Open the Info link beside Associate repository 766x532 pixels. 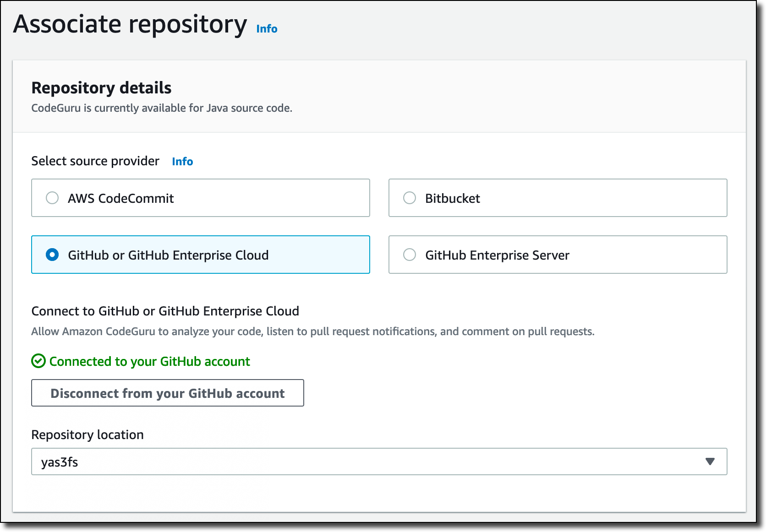(267, 29)
